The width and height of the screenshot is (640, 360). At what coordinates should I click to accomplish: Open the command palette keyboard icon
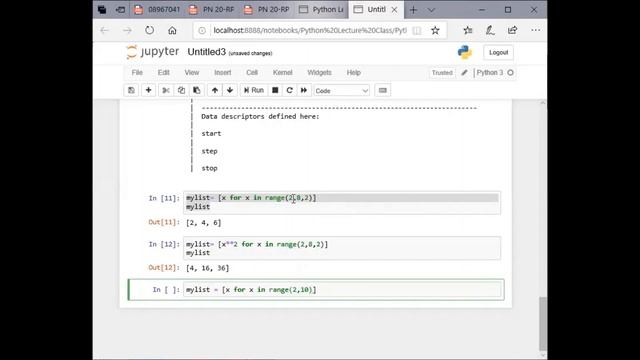[382, 90]
